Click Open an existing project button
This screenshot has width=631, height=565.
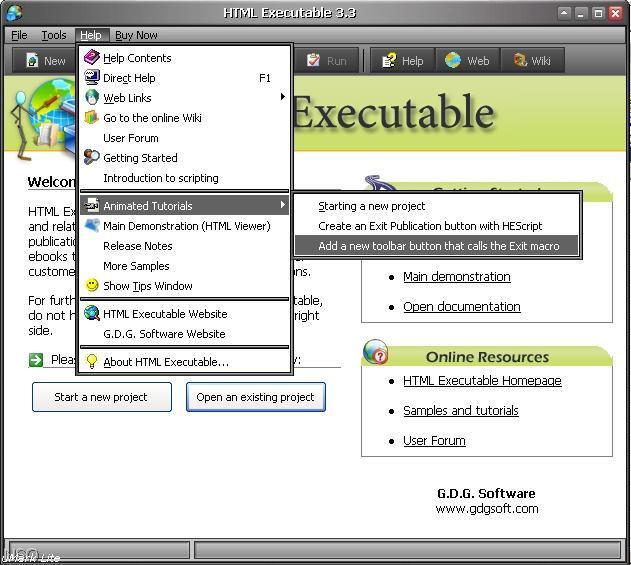click(256, 397)
